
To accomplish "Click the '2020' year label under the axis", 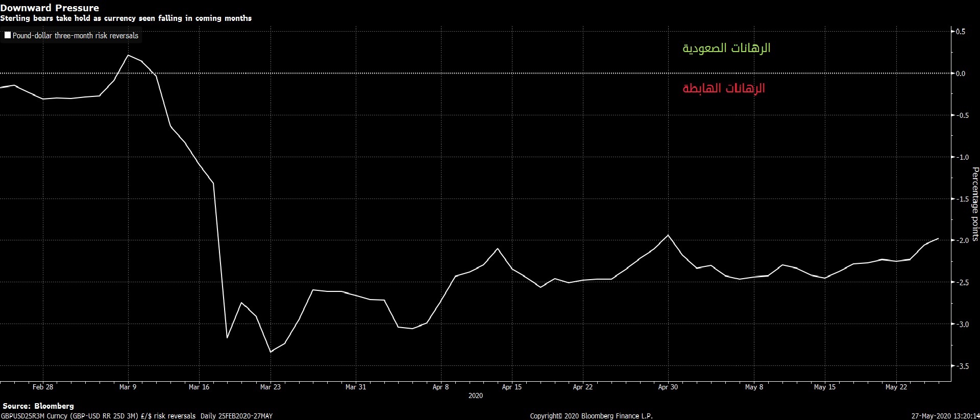I will [x=475, y=396].
